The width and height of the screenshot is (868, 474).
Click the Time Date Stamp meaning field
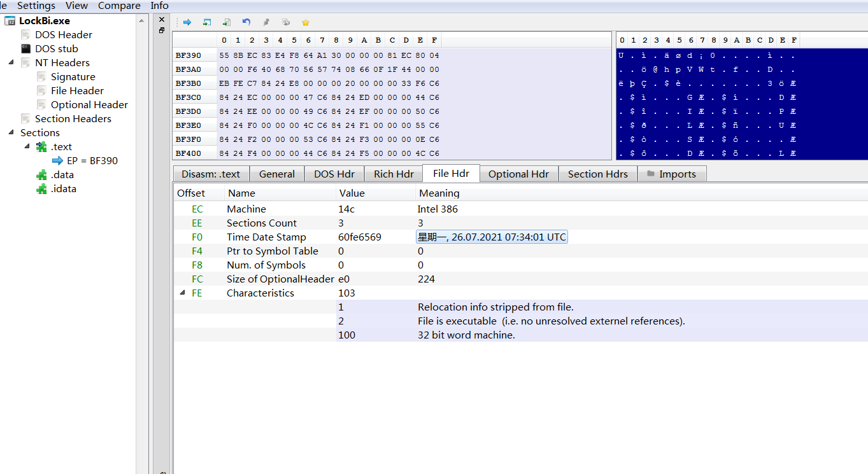[x=491, y=237]
